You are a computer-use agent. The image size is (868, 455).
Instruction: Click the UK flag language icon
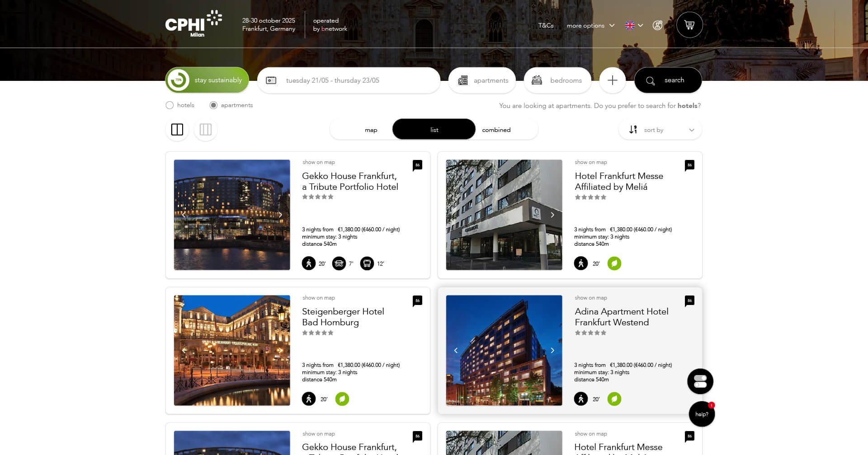630,25
